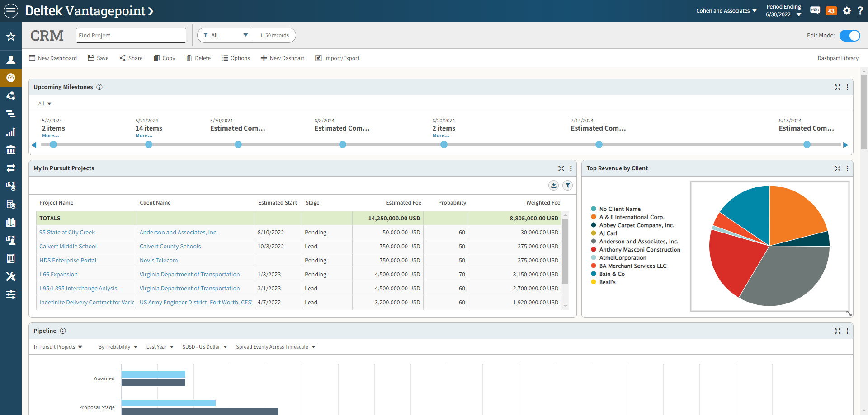Image resolution: width=868 pixels, height=415 pixels.
Task: Toggle Anderson and Associates, Inc. legend entry
Action: click(638, 242)
